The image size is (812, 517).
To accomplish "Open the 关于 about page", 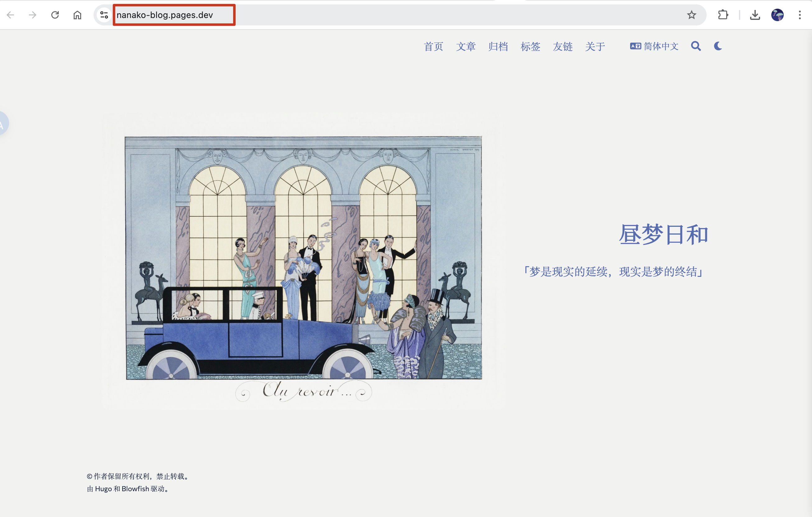I will (x=595, y=47).
